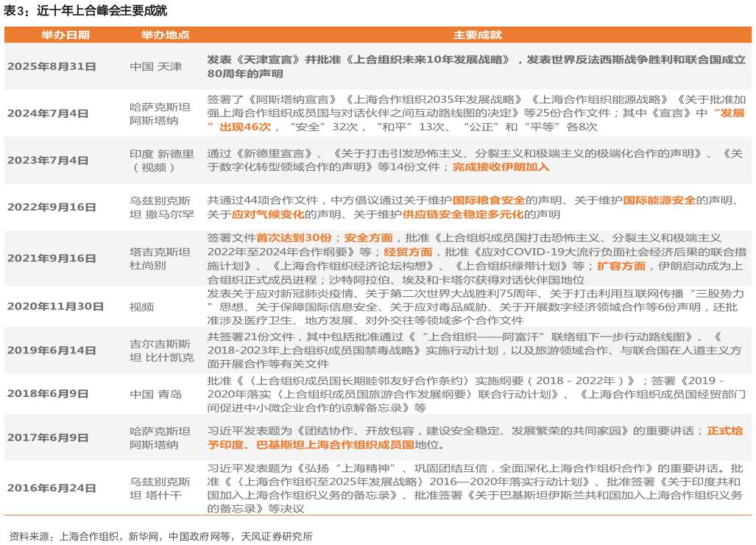Select the highlighted term 国际能源安全
The height and width of the screenshot is (545, 756).
(660, 199)
